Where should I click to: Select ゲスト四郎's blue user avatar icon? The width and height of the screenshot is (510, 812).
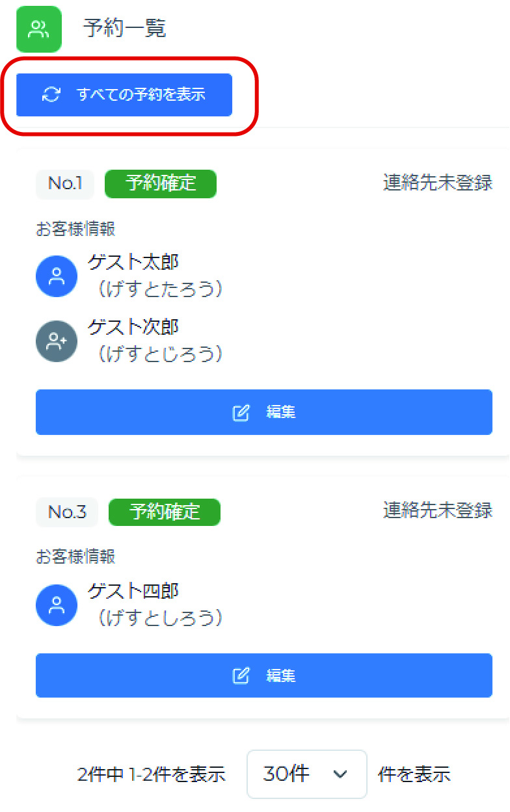click(x=56, y=605)
